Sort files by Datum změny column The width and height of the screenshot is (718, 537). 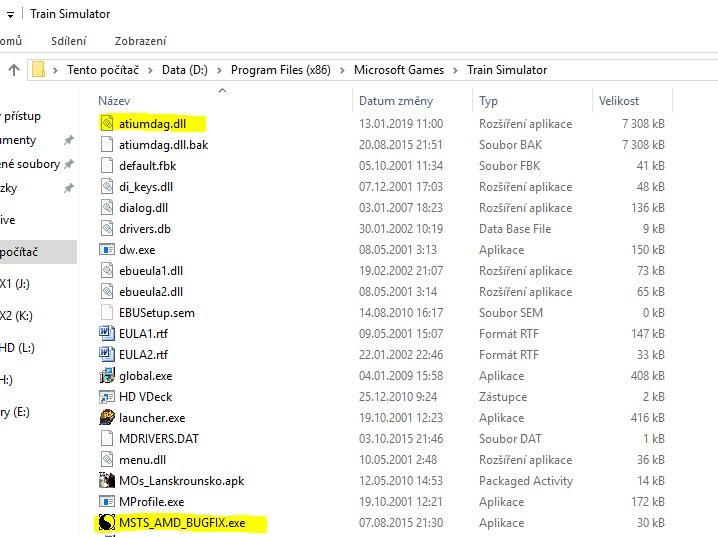[x=395, y=101]
